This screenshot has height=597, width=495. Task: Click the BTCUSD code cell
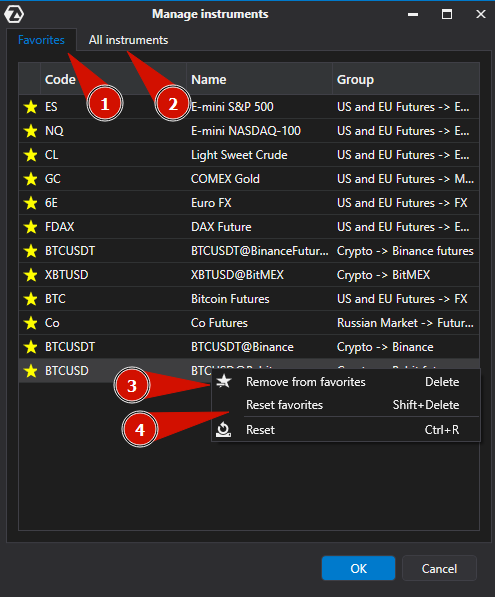click(x=113, y=371)
